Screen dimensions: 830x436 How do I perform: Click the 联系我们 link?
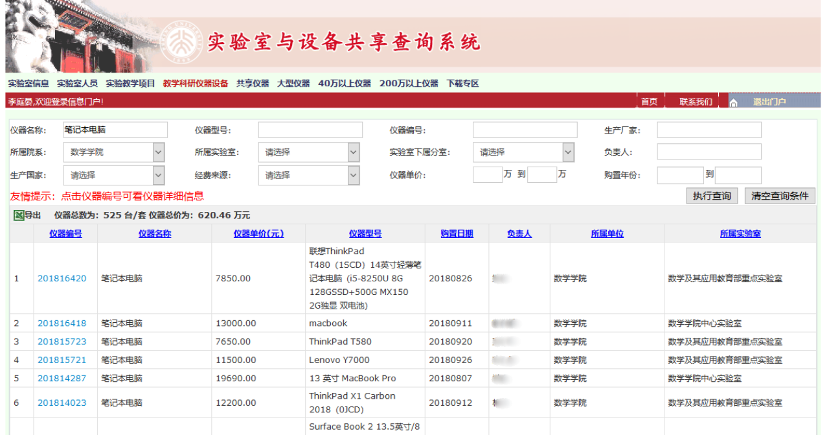[696, 102]
